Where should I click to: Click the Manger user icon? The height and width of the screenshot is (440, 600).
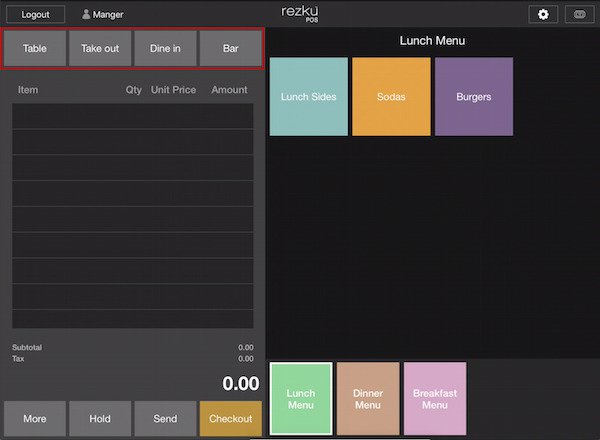point(86,14)
